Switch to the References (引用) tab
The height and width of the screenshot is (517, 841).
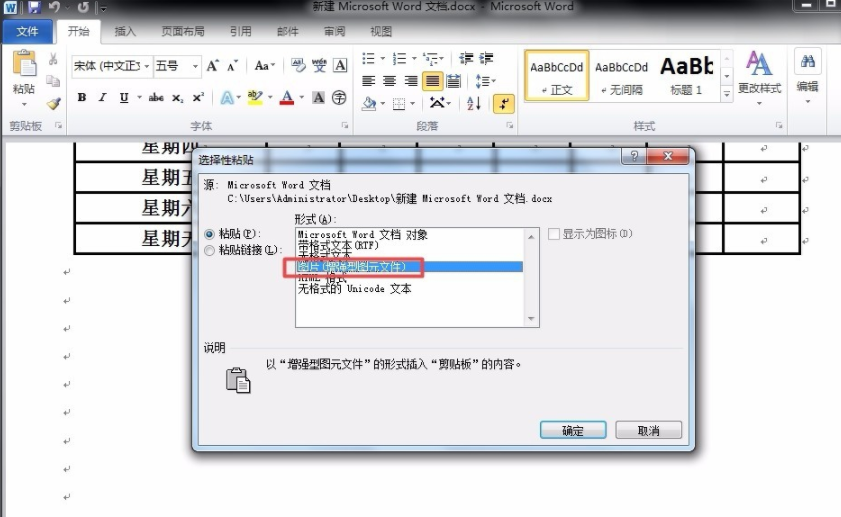pyautogui.click(x=240, y=31)
